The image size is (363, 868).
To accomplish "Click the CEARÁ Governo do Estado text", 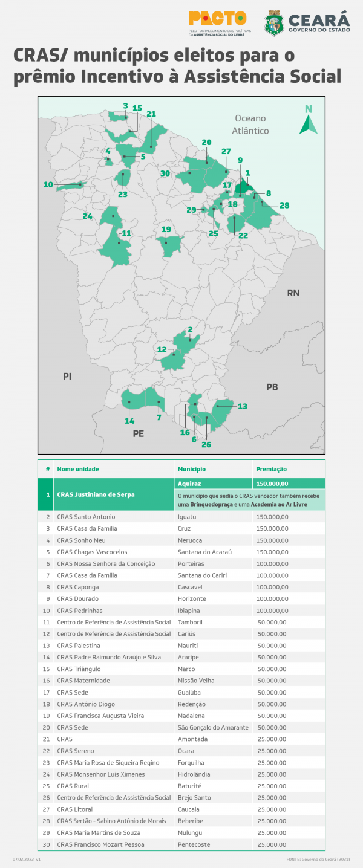I will click(x=320, y=23).
